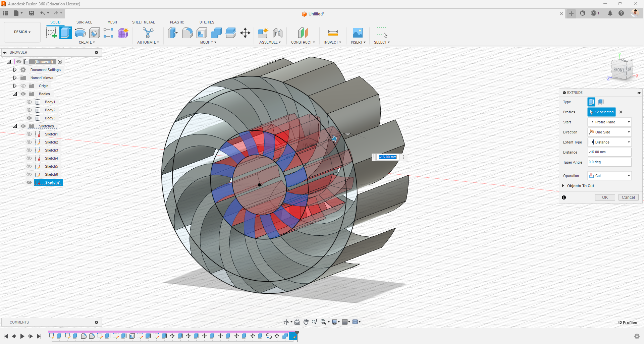The height and width of the screenshot is (344, 644).
Task: Jump to the beginning of the timeline
Action: (x=6, y=336)
